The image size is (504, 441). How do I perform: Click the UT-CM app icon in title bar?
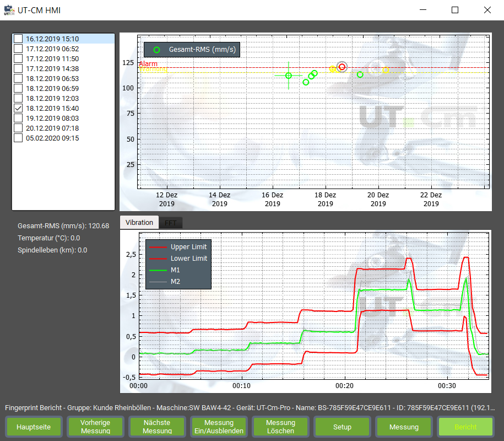click(x=9, y=10)
